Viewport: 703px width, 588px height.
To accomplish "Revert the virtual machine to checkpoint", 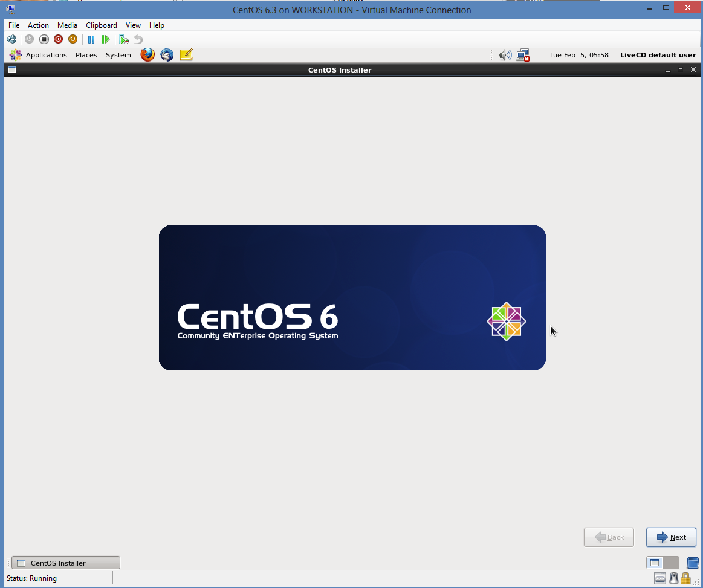I will pyautogui.click(x=138, y=39).
